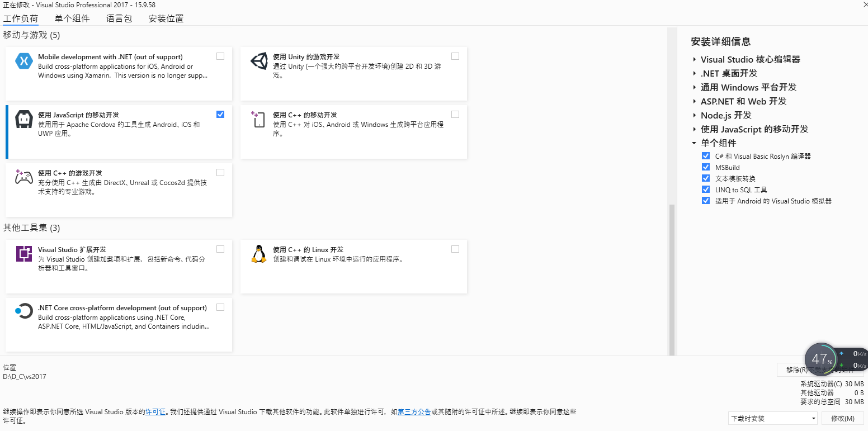Click the 系统驱动器(C) 30 MB text
Viewport: 868px width, 431px height.
[832, 384]
